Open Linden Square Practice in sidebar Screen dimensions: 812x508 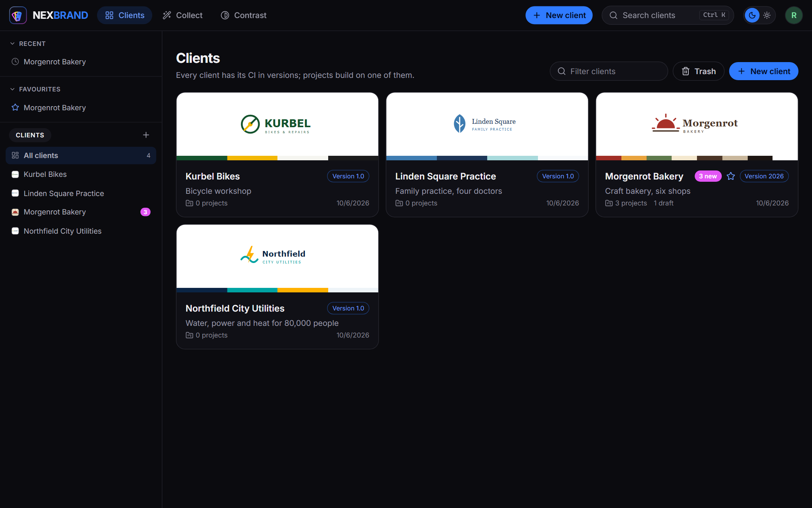click(x=81, y=193)
